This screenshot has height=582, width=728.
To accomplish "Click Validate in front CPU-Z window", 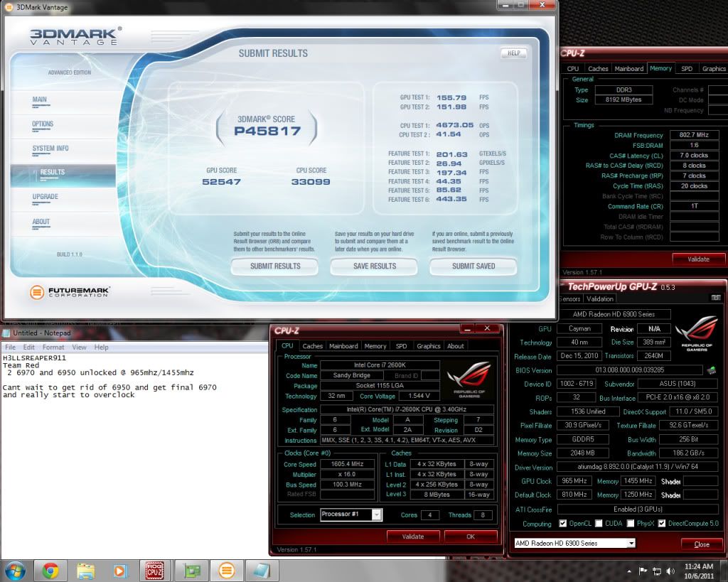I will point(413,537).
